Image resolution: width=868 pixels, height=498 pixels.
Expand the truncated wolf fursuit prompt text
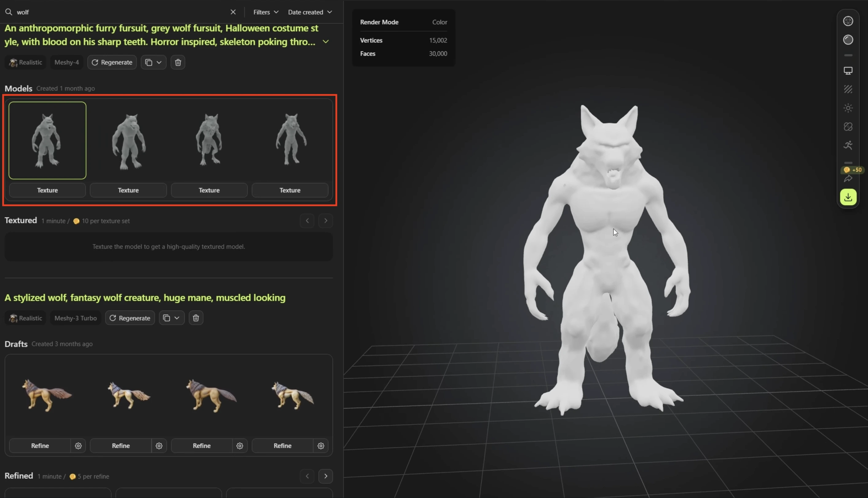[325, 41]
